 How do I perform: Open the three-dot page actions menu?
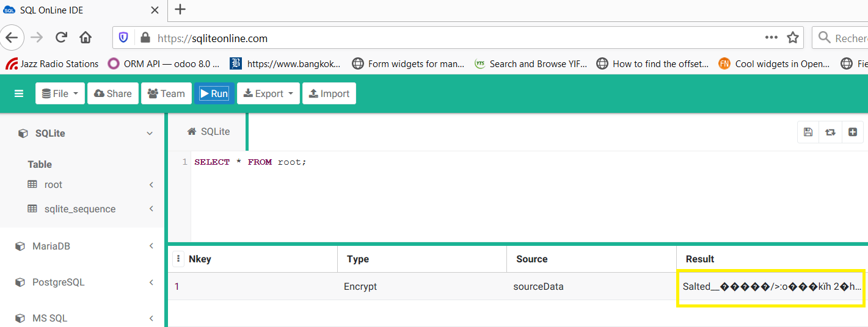(771, 38)
